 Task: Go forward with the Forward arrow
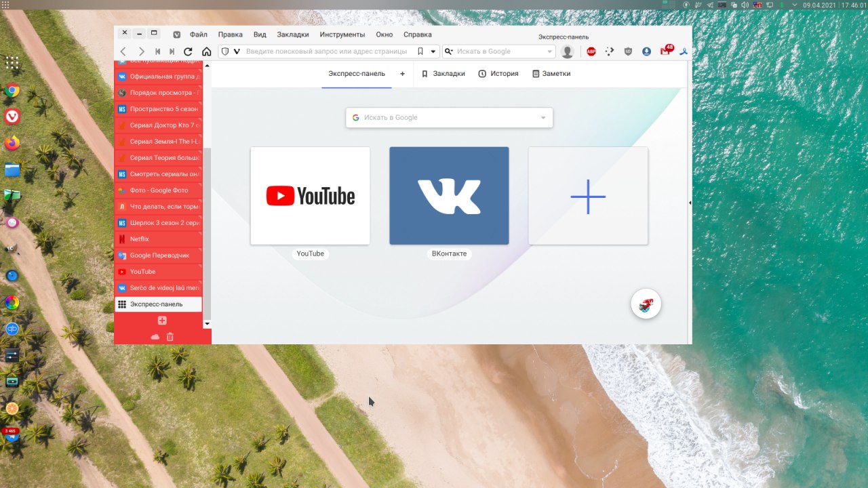click(x=141, y=52)
